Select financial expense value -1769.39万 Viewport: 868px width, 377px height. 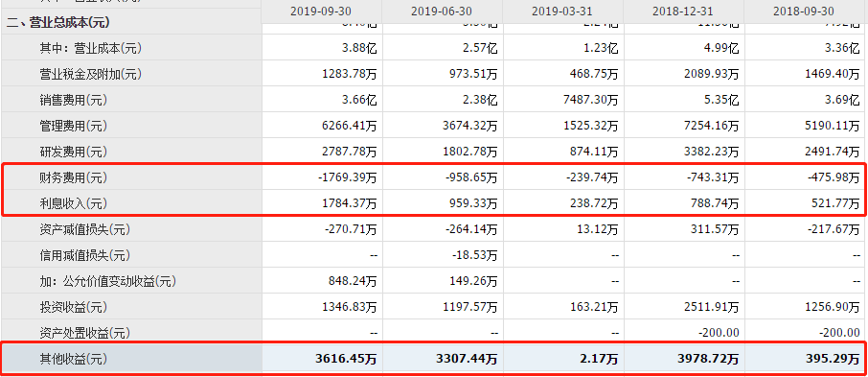tap(348, 178)
